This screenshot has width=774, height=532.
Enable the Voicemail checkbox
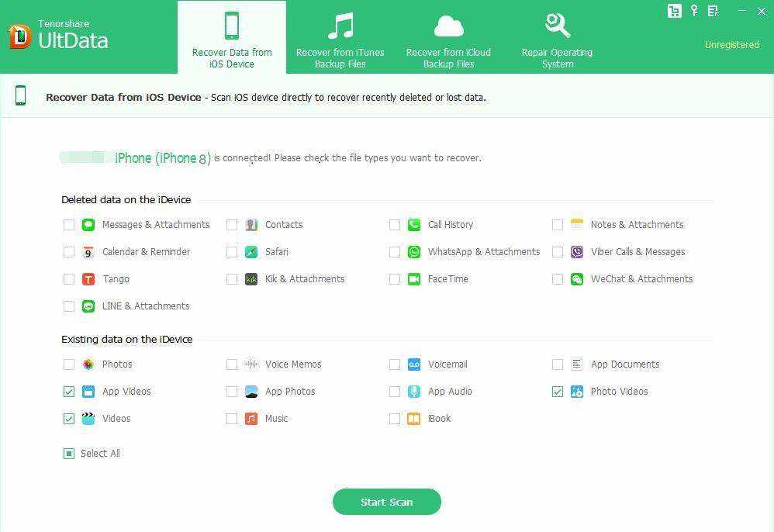pyautogui.click(x=395, y=364)
